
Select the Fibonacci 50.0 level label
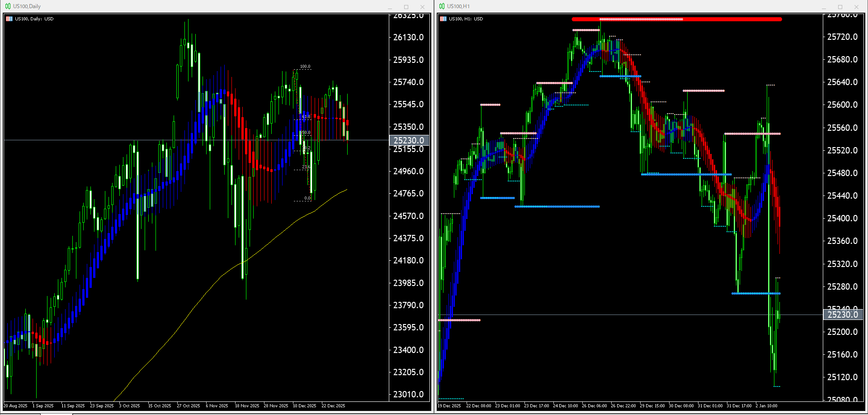(306, 133)
